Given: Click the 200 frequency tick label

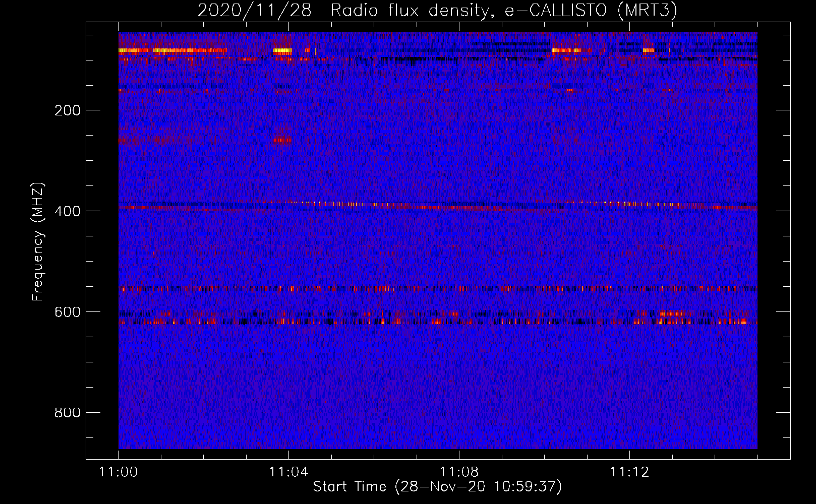Looking at the screenshot, I should [x=68, y=110].
